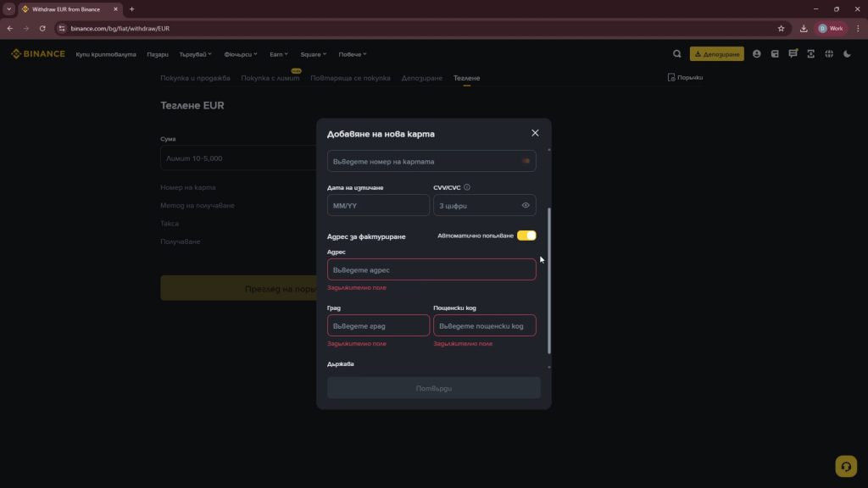
Task: Open the messages chat icon
Action: (793, 53)
